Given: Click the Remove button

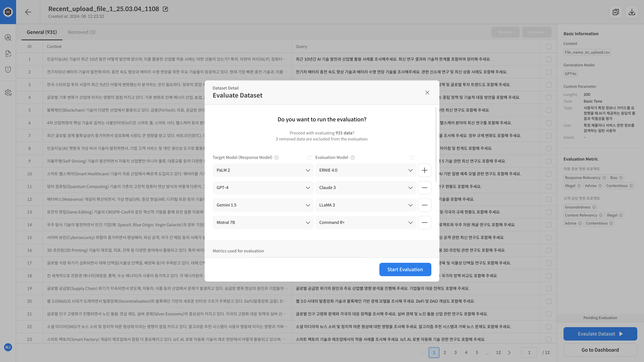Looking at the screenshot, I should [x=537, y=32].
